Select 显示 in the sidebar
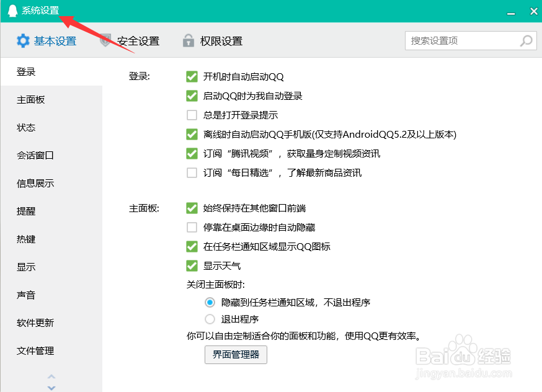542x392 pixels. click(51, 267)
